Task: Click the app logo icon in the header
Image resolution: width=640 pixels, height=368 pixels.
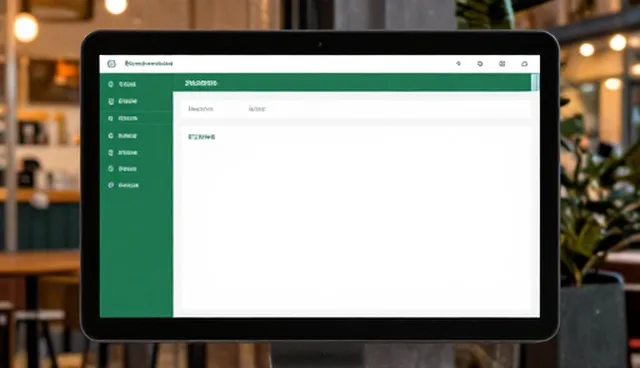Action: [x=111, y=64]
